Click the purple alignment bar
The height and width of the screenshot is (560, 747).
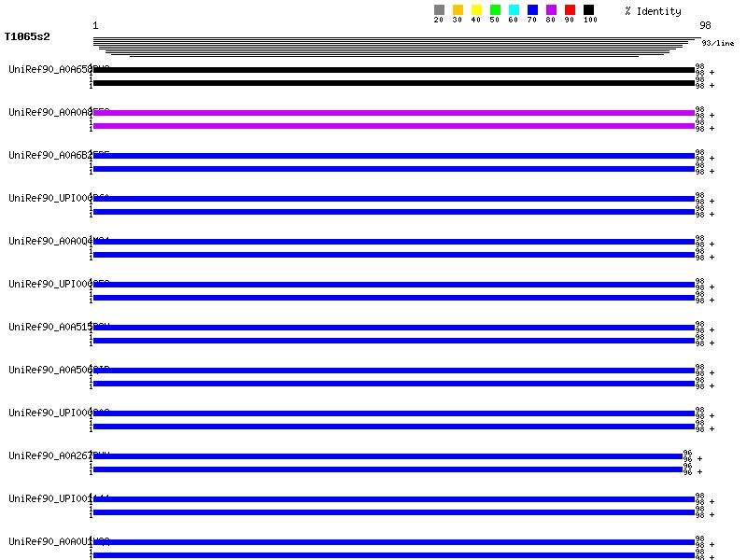tap(392, 113)
